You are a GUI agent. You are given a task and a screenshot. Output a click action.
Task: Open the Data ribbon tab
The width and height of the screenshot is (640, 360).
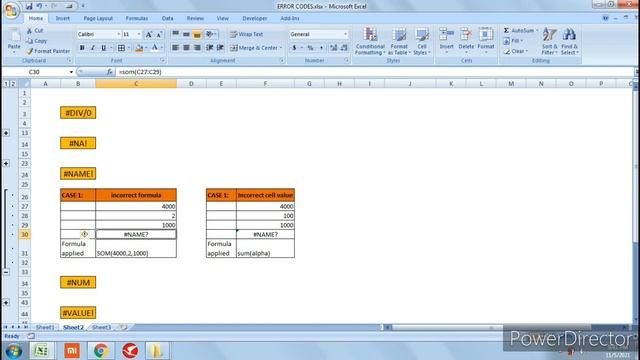(x=167, y=18)
